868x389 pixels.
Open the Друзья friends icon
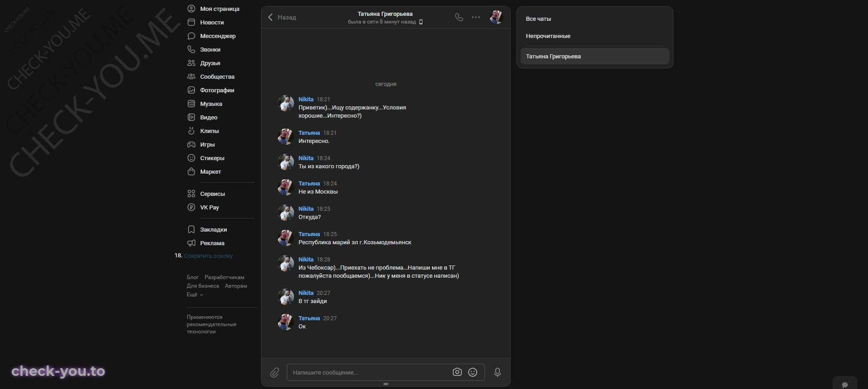(191, 63)
